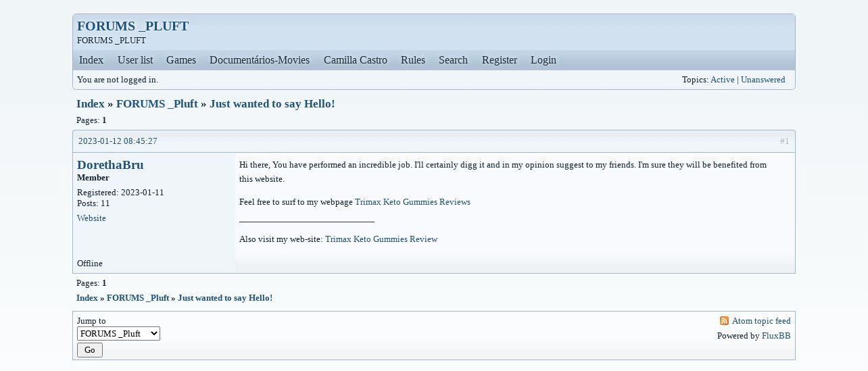Click the 'Jump to' label
The height and width of the screenshot is (371, 868).
point(91,321)
